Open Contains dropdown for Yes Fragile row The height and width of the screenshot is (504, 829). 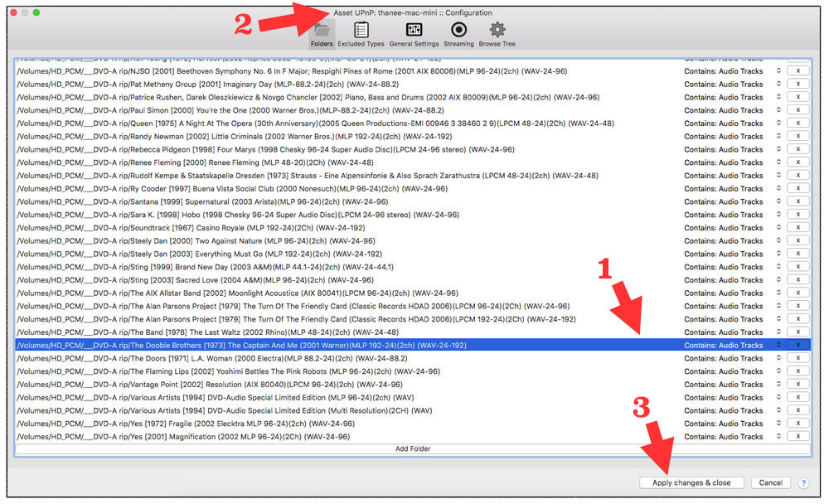[778, 424]
